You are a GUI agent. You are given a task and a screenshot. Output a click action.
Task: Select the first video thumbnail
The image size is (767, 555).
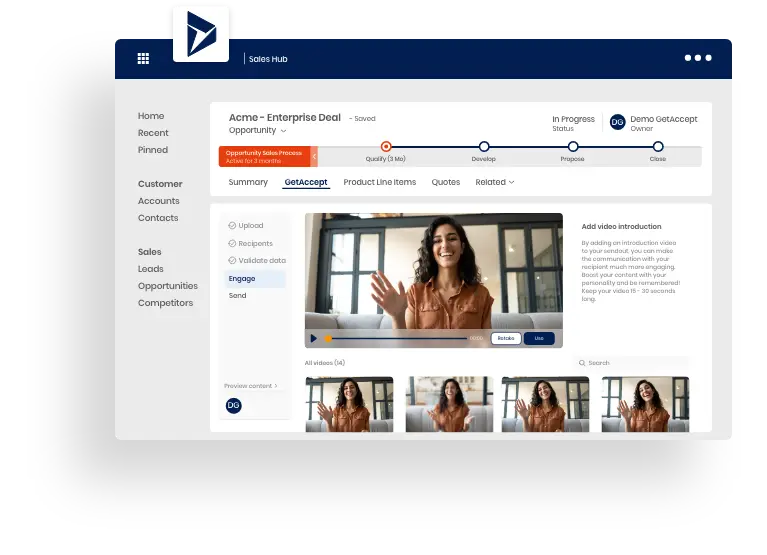point(349,404)
